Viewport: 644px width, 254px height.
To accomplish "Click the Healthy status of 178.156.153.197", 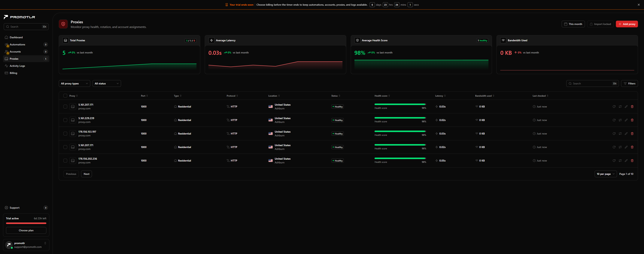I will [x=338, y=134].
